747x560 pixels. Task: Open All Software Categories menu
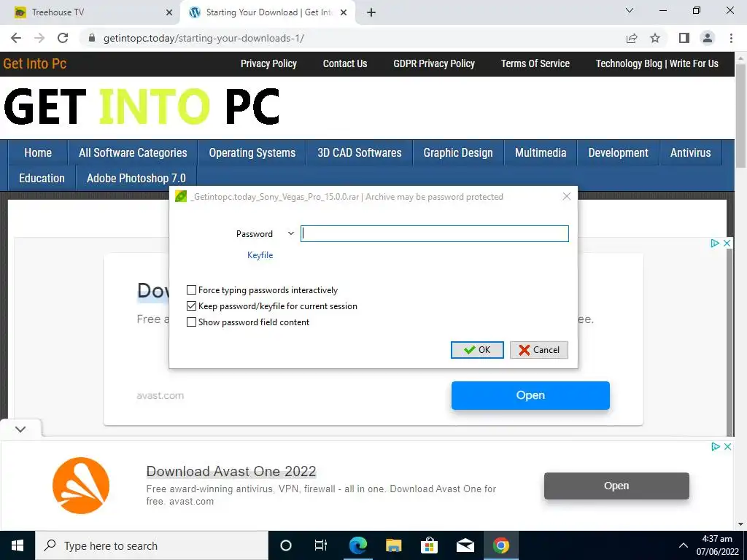click(x=133, y=153)
